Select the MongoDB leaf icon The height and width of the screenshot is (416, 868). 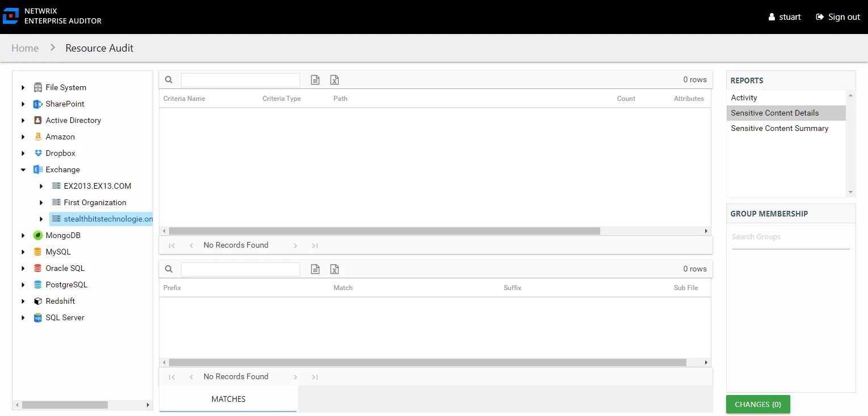tap(38, 235)
